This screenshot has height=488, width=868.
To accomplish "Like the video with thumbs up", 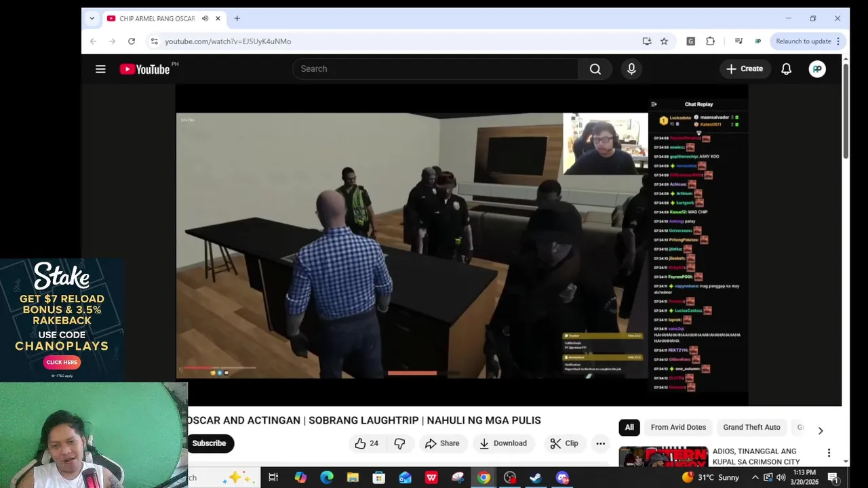I will [x=366, y=443].
